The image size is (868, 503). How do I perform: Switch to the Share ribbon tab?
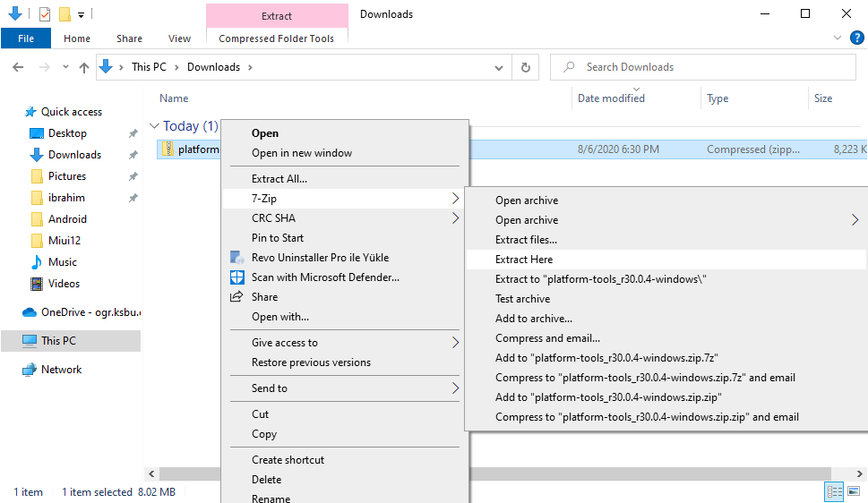point(130,38)
